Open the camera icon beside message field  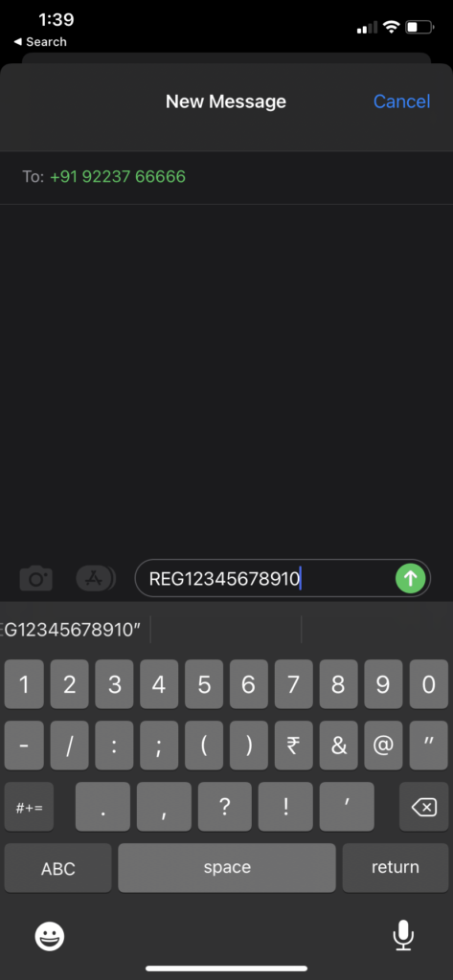click(x=35, y=578)
